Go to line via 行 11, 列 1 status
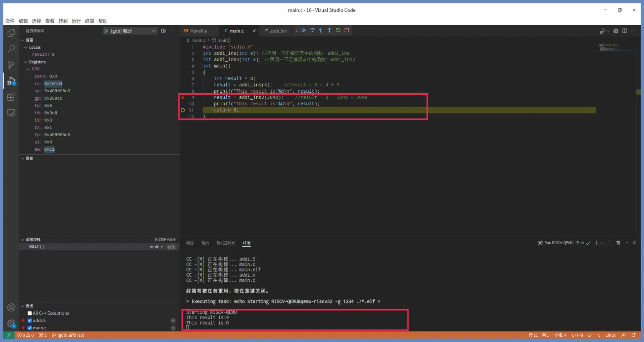 539,335
